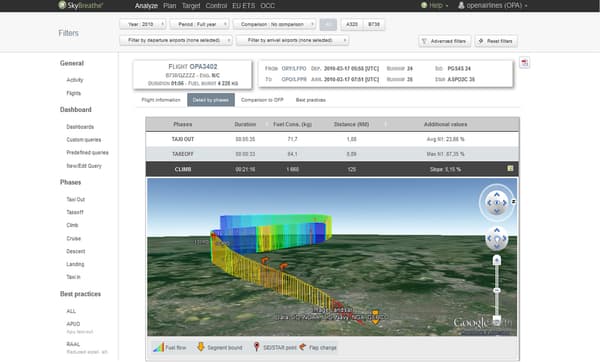Screen dimensions: 600x362
Task: Click the Flap change legend icon
Action: pyautogui.click(x=303, y=347)
